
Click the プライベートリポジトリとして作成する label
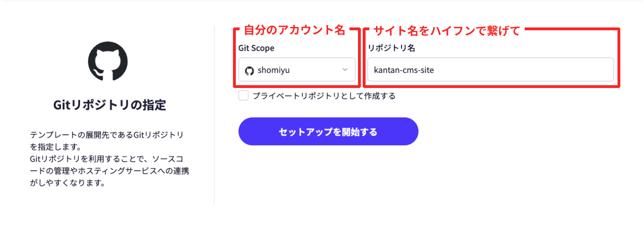point(324,96)
